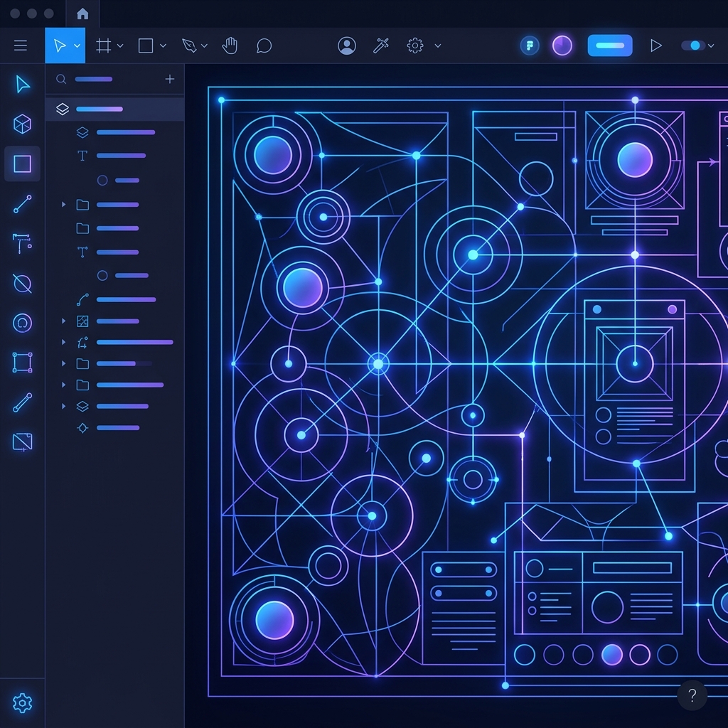The image size is (728, 728).
Task: Flip the toggle switch in top-right toolbar
Action: (693, 45)
